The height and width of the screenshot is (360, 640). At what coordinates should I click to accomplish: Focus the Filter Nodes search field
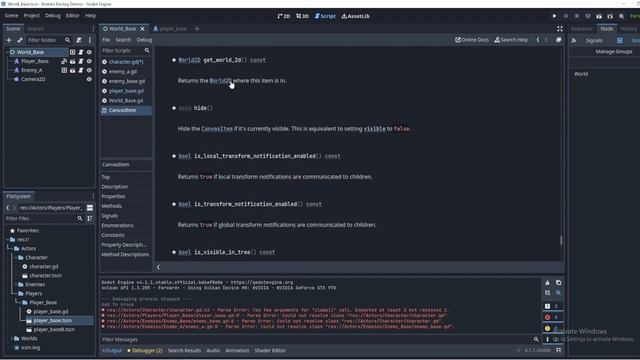tap(49, 40)
